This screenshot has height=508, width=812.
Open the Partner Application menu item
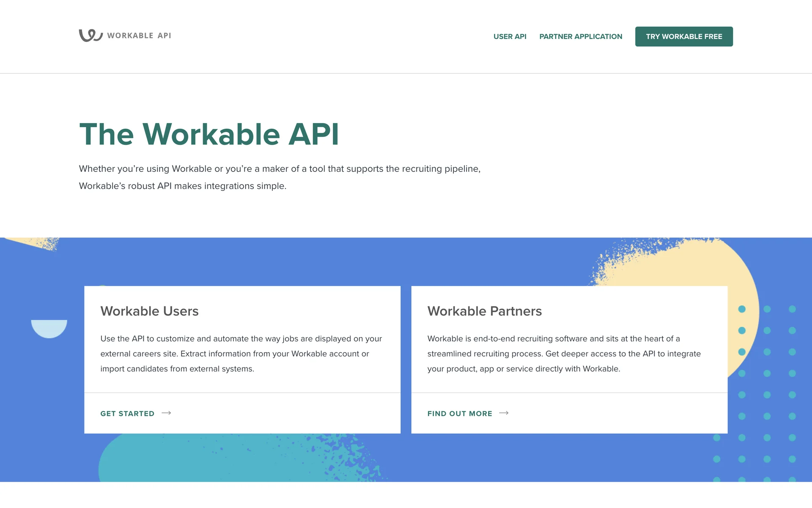(581, 37)
